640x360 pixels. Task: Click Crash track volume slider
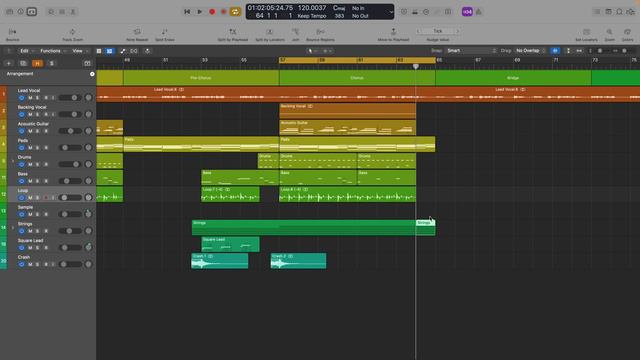pos(70,264)
